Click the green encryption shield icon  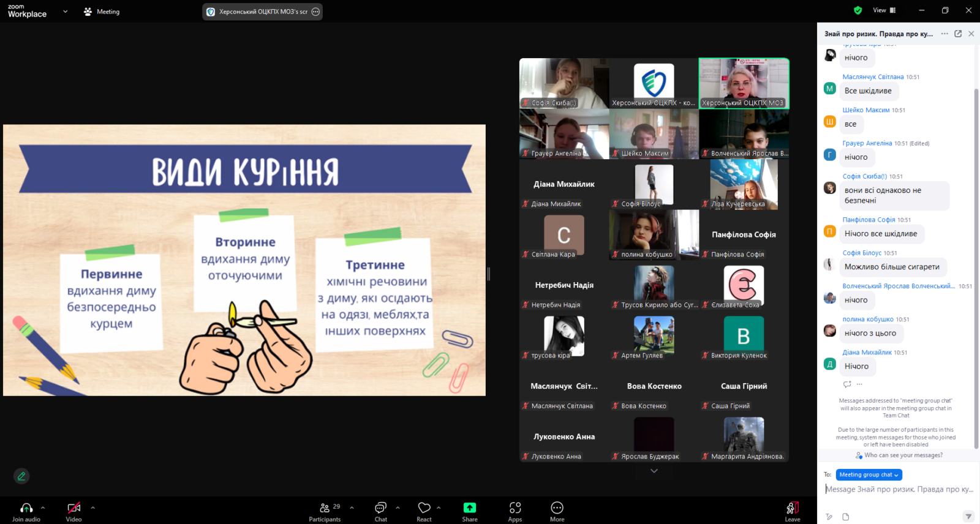[858, 10]
